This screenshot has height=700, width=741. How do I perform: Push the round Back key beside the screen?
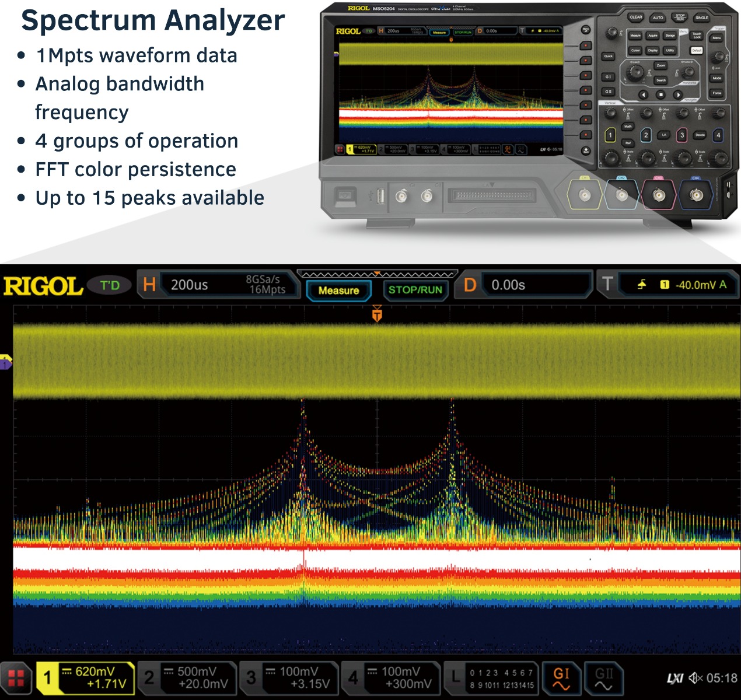(586, 150)
